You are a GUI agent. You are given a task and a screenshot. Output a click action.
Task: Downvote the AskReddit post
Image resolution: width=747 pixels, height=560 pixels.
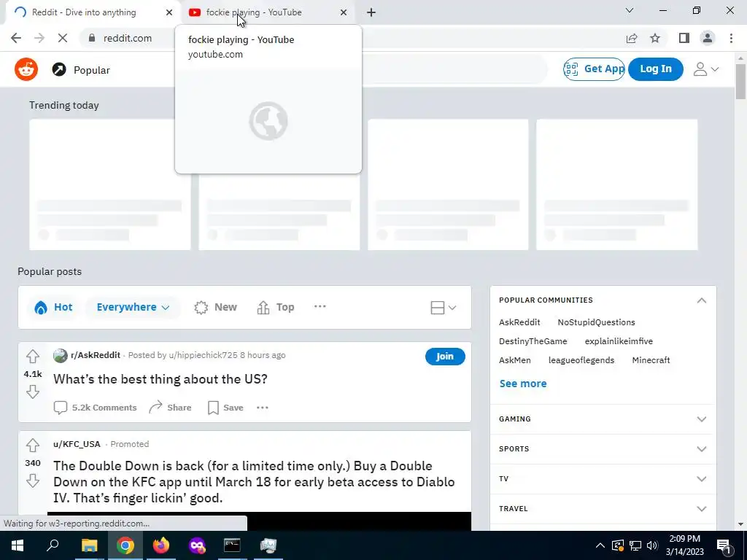pyautogui.click(x=32, y=392)
